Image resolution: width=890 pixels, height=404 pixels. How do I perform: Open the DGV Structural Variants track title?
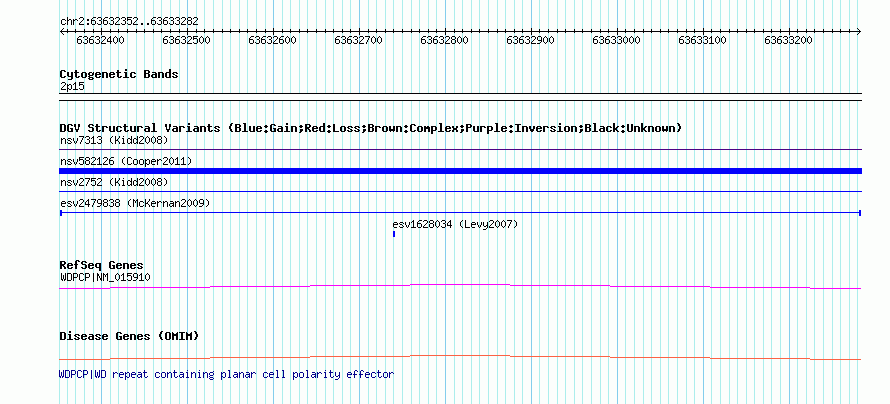[x=371, y=128]
